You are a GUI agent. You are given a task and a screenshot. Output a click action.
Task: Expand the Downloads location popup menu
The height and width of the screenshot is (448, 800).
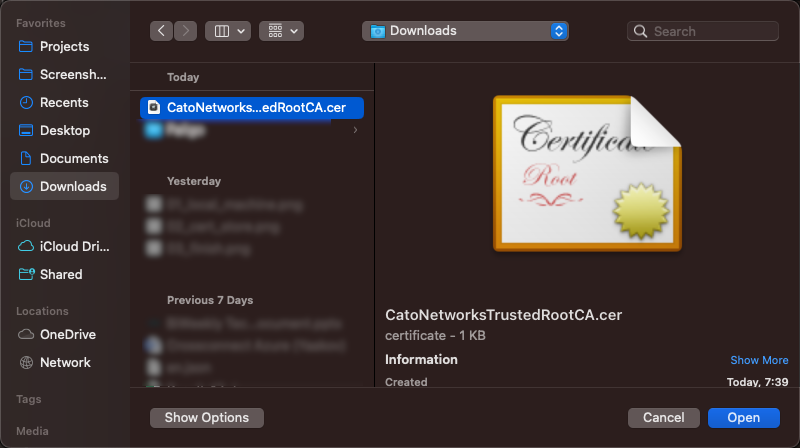pos(465,31)
